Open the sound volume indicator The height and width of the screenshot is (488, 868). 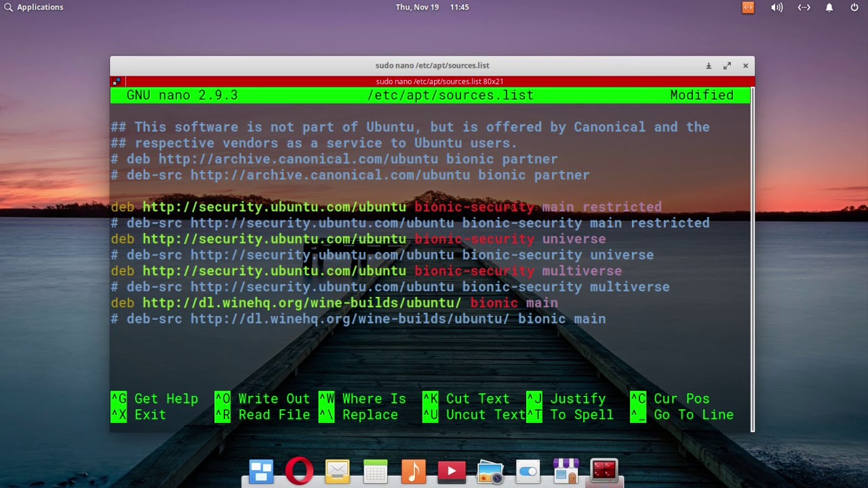coord(776,7)
